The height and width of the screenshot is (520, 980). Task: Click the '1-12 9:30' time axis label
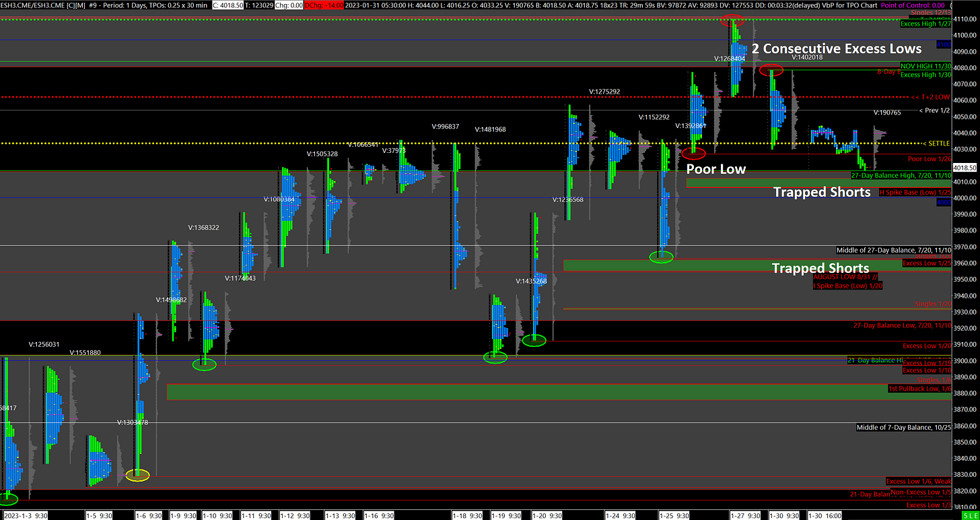(x=295, y=515)
